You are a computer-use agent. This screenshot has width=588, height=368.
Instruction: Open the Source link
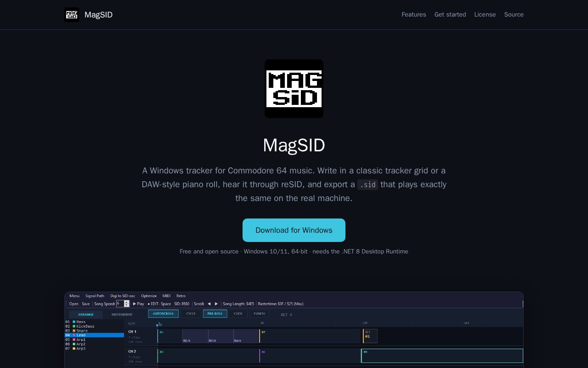(x=514, y=15)
